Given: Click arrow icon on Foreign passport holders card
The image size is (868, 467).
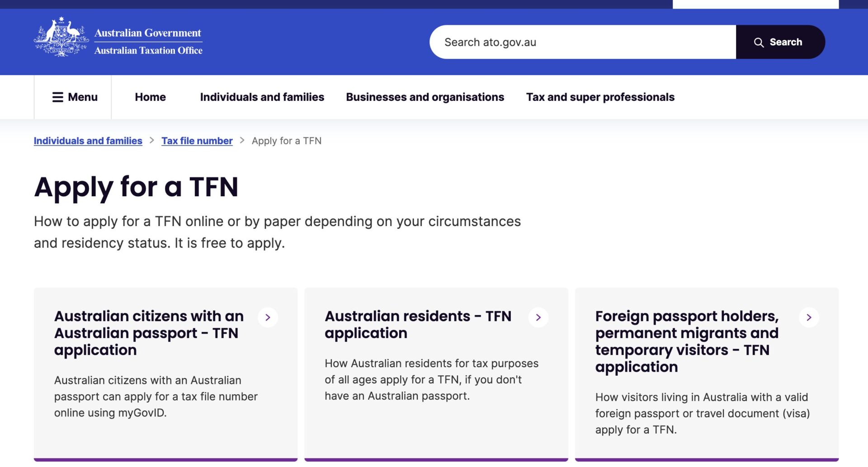Looking at the screenshot, I should [x=809, y=317].
